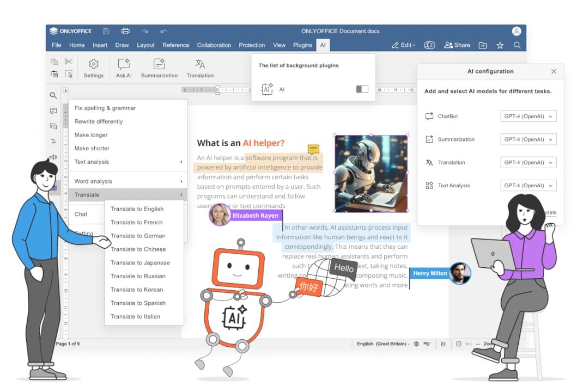Click the yellow comment bubble icon
The width and height of the screenshot is (577, 392).
tap(313, 149)
